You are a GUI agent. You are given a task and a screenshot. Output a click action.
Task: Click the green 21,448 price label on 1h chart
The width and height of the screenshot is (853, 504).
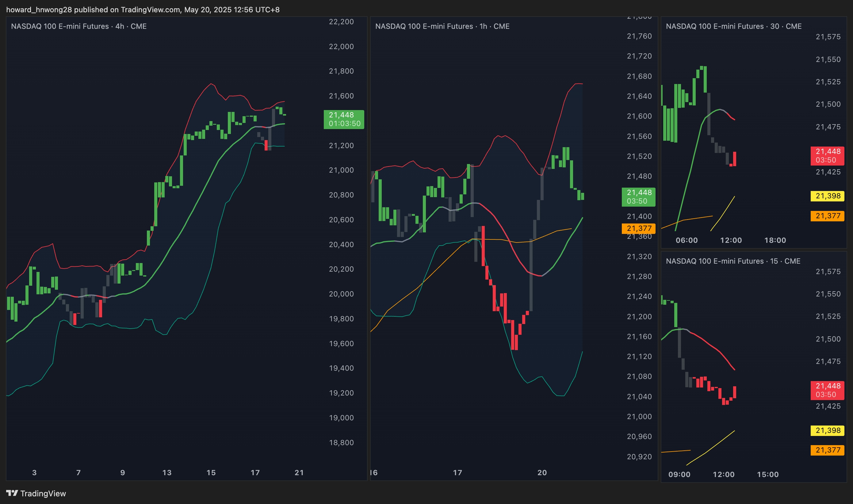[638, 197]
